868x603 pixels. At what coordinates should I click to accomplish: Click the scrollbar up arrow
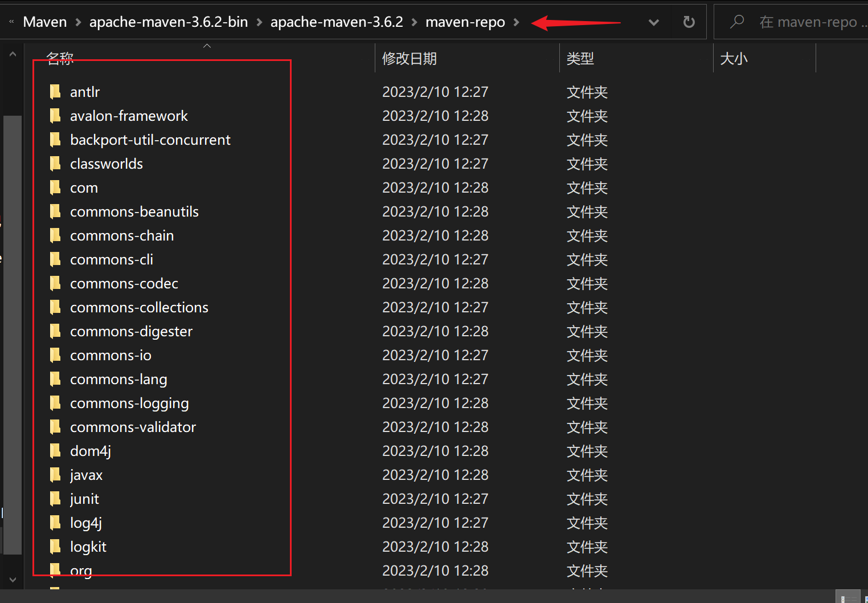point(13,55)
